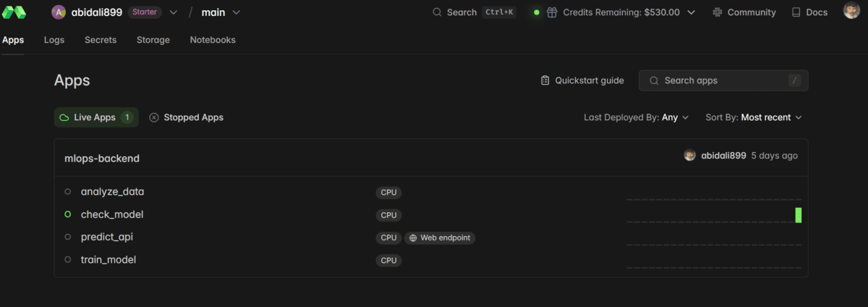Screen dimensions: 868x307
Task: Click the status dot for train_model
Action: (68, 259)
